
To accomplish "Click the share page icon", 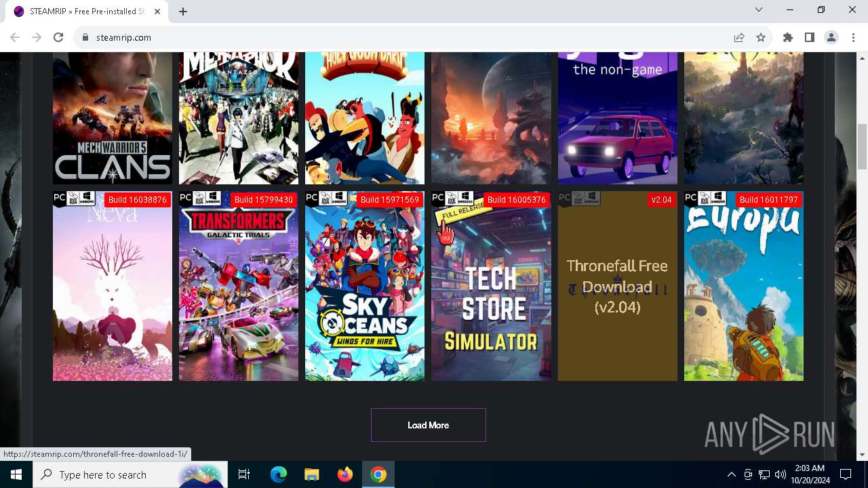I will point(739,37).
